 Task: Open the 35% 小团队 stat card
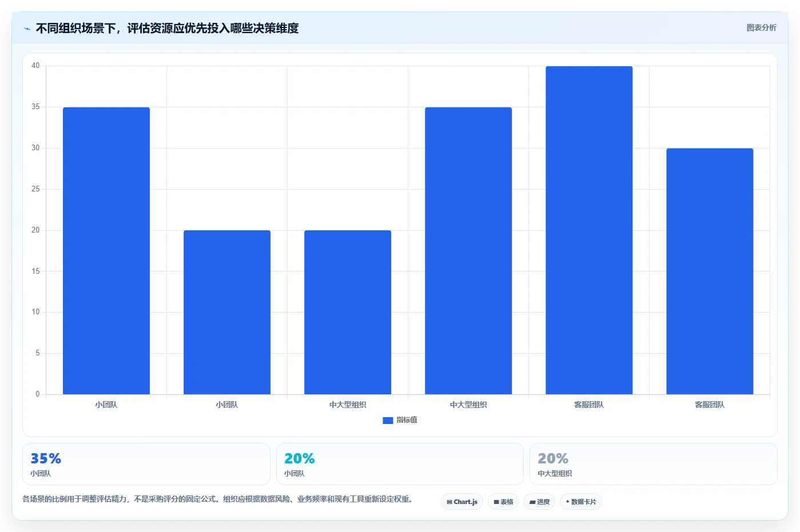pos(146,464)
